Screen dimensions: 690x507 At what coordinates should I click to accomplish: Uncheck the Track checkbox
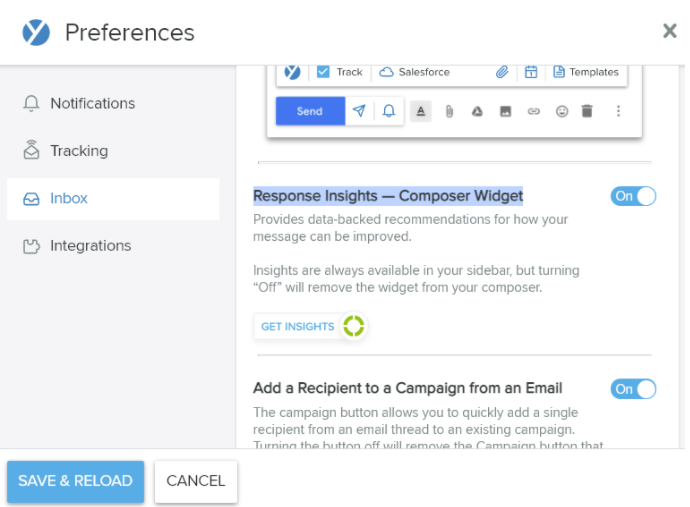[x=323, y=72]
